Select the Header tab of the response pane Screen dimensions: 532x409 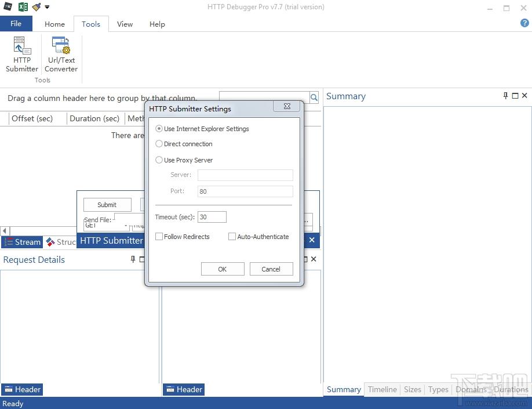click(x=184, y=389)
